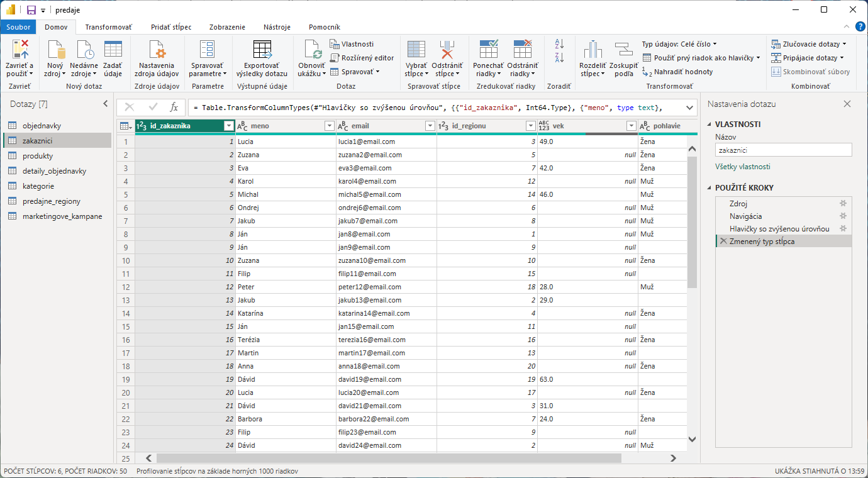Click the Ponechať riadky icon
The height and width of the screenshot is (478, 868).
(x=489, y=49)
